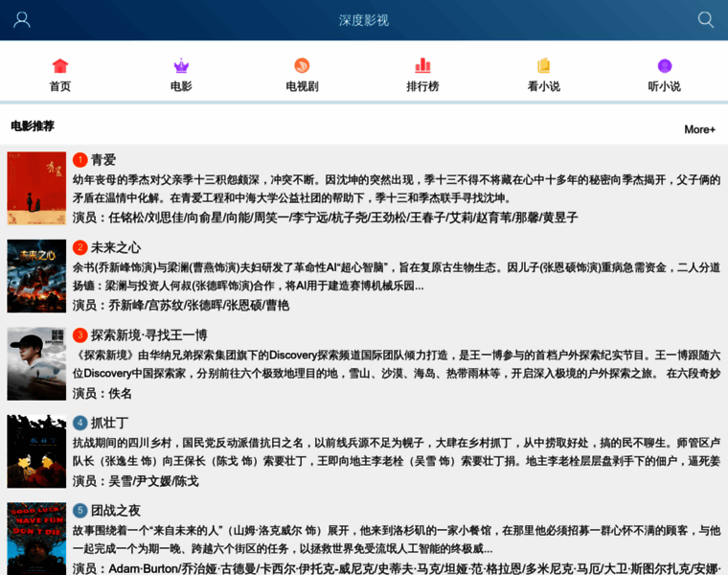Click 青爱 cast line 演员：任铭松
Screen dimensions: 728x575
(x=325, y=218)
